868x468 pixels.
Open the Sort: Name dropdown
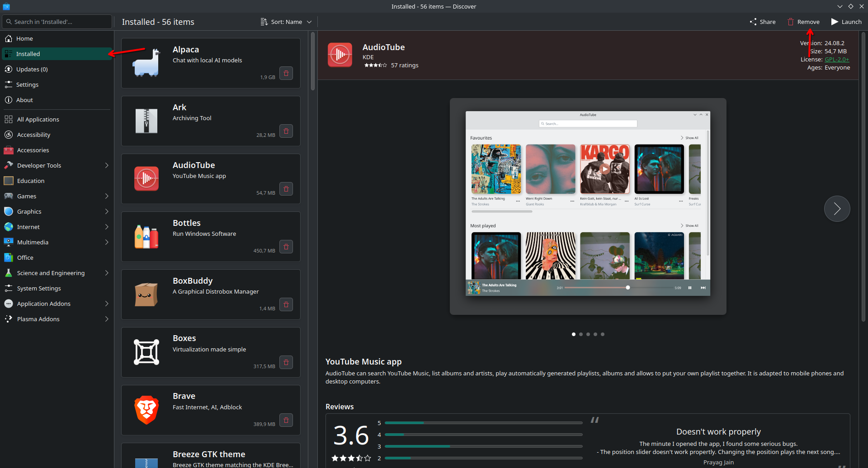point(286,22)
